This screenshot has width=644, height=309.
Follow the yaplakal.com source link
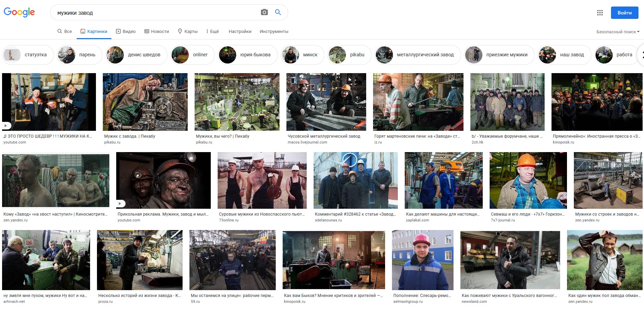point(417,220)
